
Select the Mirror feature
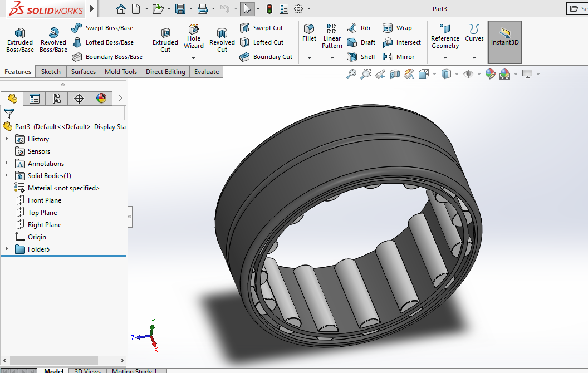[398, 57]
